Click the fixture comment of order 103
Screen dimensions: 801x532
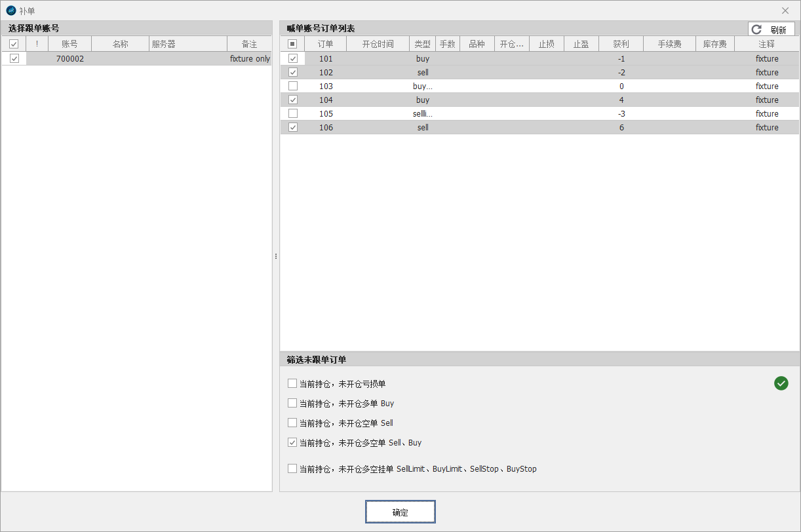(x=767, y=86)
